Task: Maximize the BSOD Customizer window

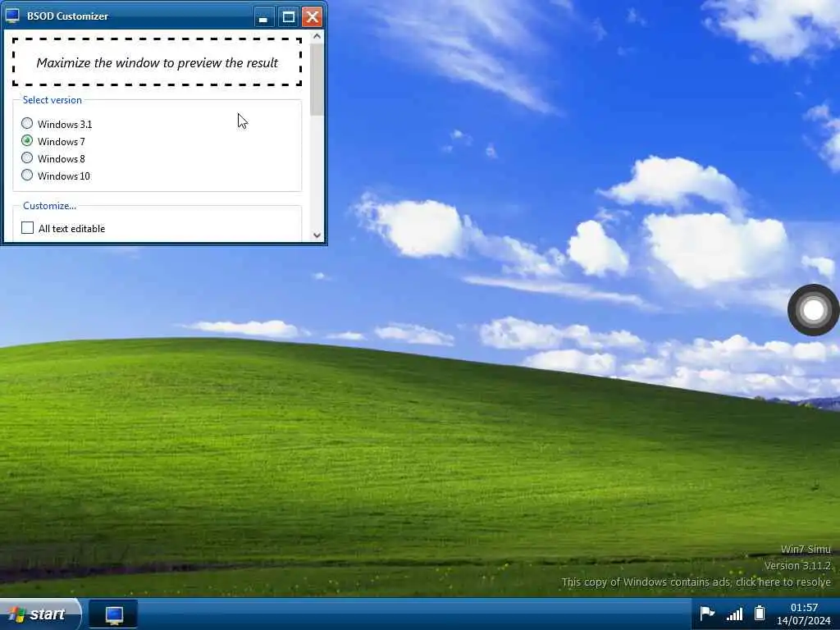Action: click(x=288, y=17)
